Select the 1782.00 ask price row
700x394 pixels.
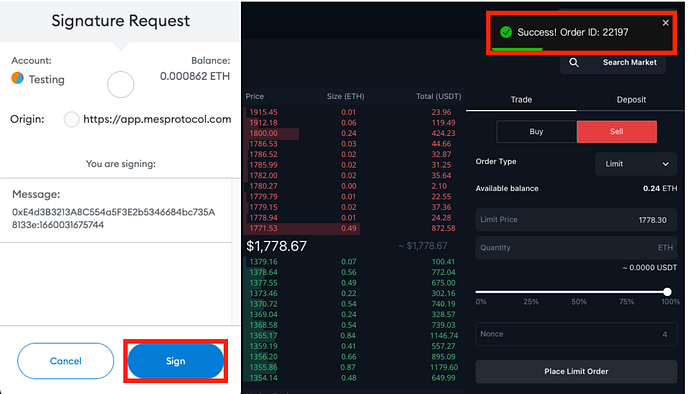pos(354,175)
